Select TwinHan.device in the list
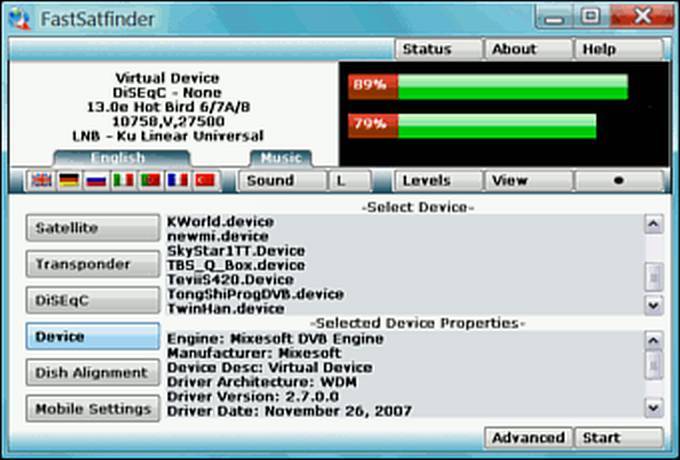Screen dimensions: 680x460 (x=226, y=309)
